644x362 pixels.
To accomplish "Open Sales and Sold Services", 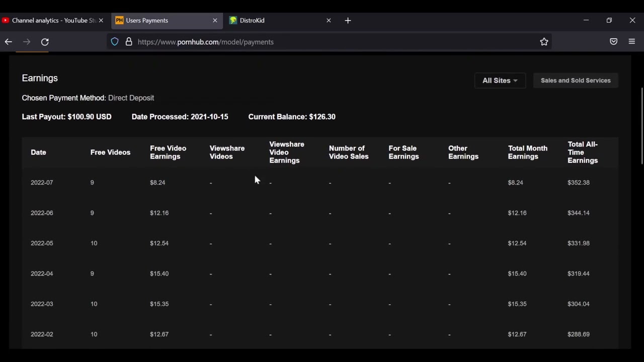I will point(576,80).
